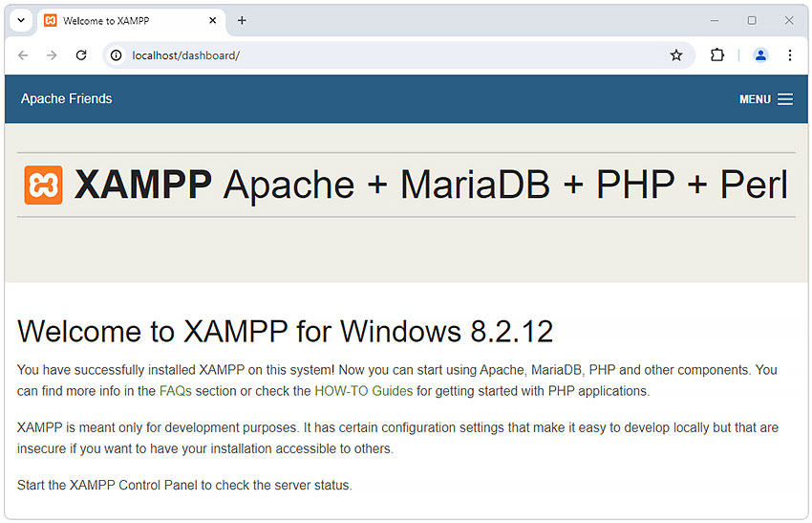Click the orange XAMPP logo
Image resolution: width=812 pixels, height=523 pixels.
[x=44, y=185]
